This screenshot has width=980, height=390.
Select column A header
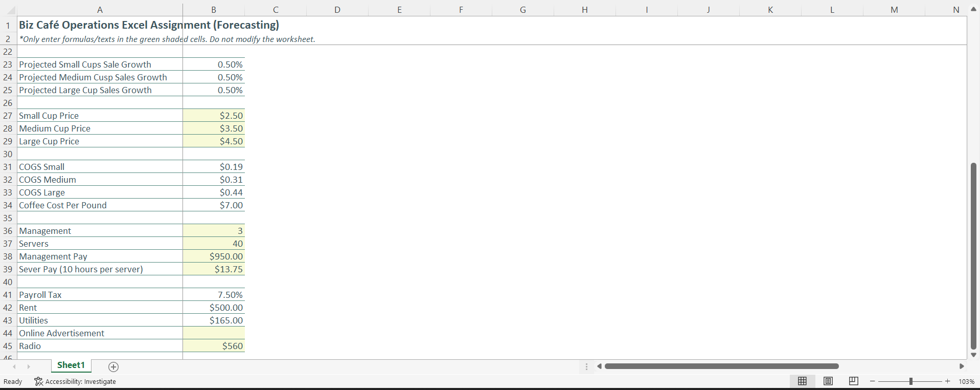[x=100, y=10]
